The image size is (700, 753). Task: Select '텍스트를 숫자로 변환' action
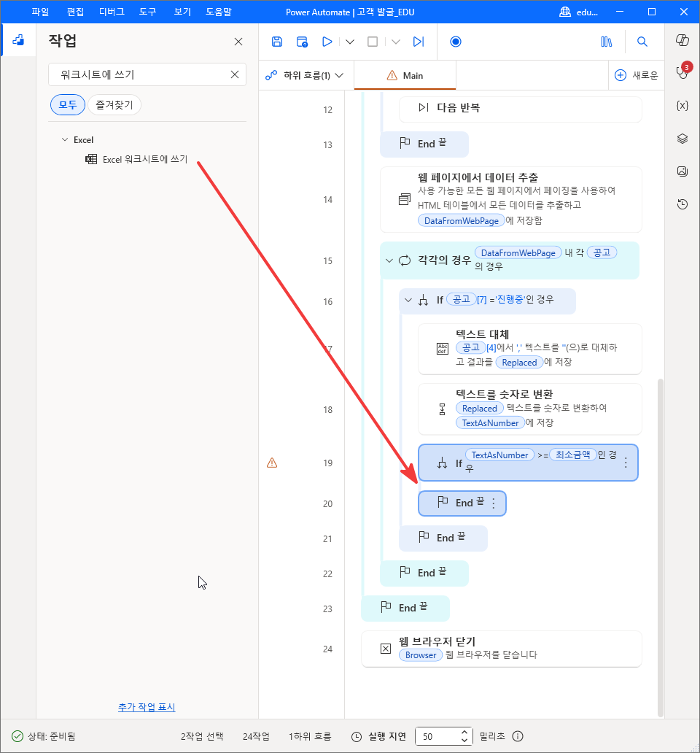tap(529, 409)
